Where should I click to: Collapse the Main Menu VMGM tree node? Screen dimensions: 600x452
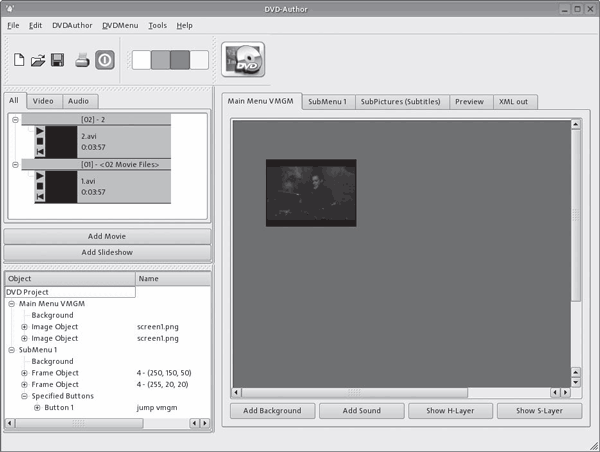tap(11, 303)
